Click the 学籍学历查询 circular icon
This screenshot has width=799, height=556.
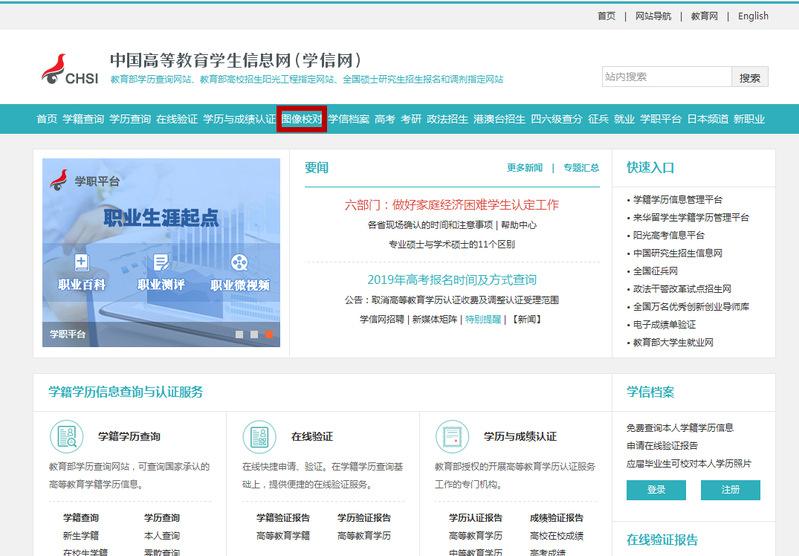tap(66, 437)
